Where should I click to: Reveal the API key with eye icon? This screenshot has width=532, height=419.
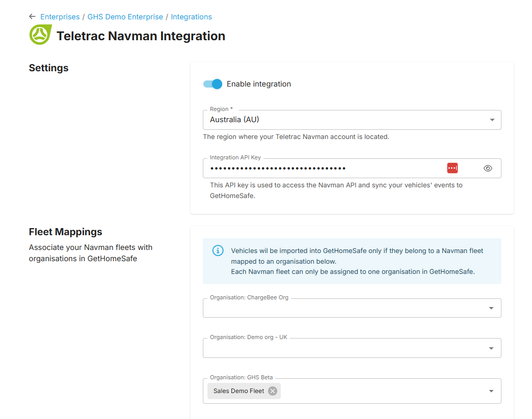coord(488,168)
